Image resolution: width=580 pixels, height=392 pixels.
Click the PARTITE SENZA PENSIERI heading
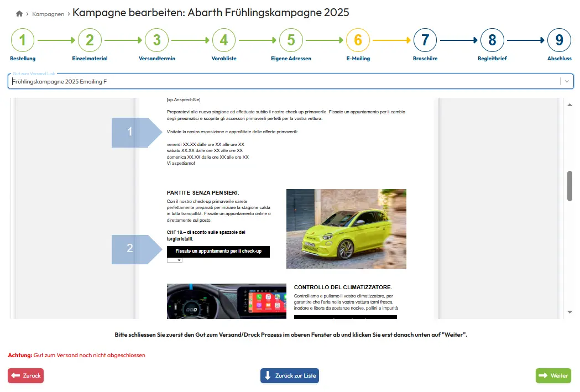[x=203, y=192]
